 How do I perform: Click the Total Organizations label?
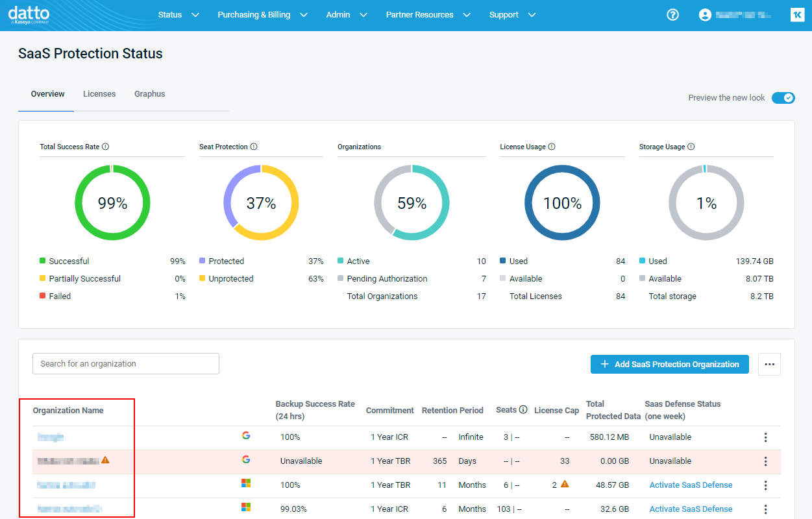382,296
